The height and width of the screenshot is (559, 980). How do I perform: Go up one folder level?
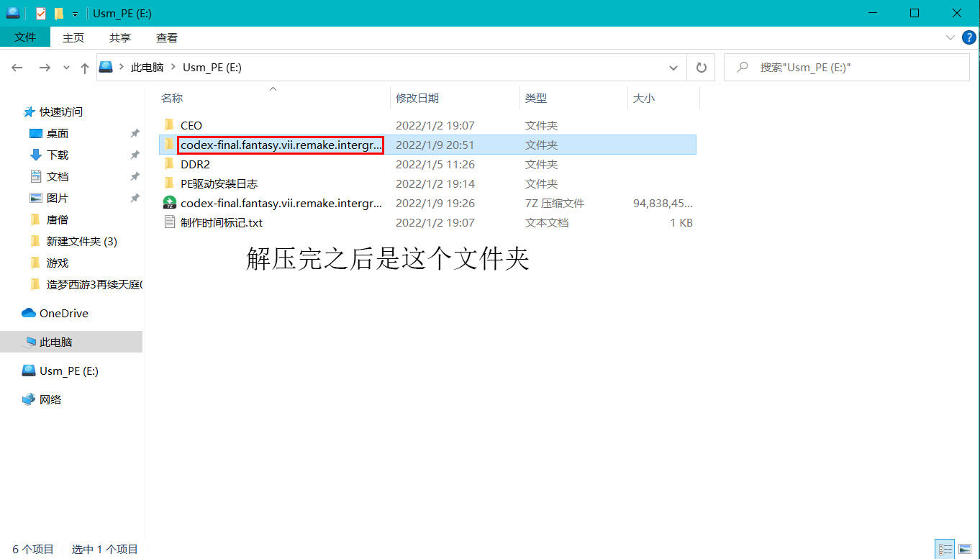(85, 68)
